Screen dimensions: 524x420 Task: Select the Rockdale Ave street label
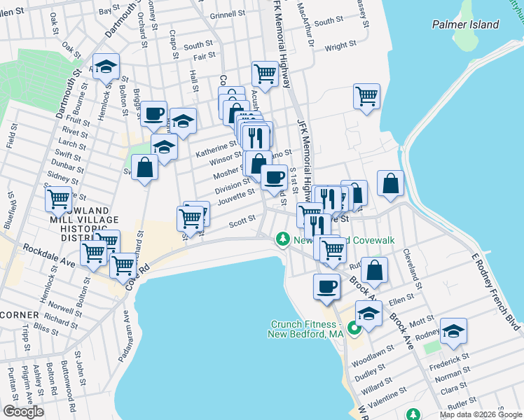[x=49, y=255]
